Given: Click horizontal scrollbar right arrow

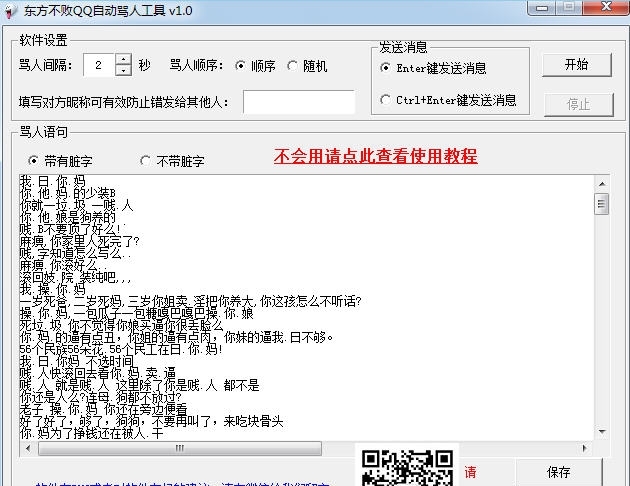Looking at the screenshot, I should 585,448.
